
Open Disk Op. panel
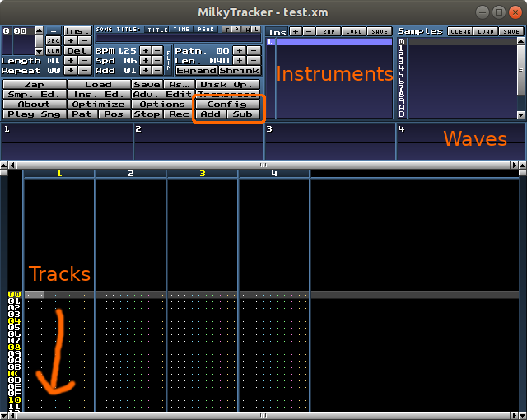[227, 84]
